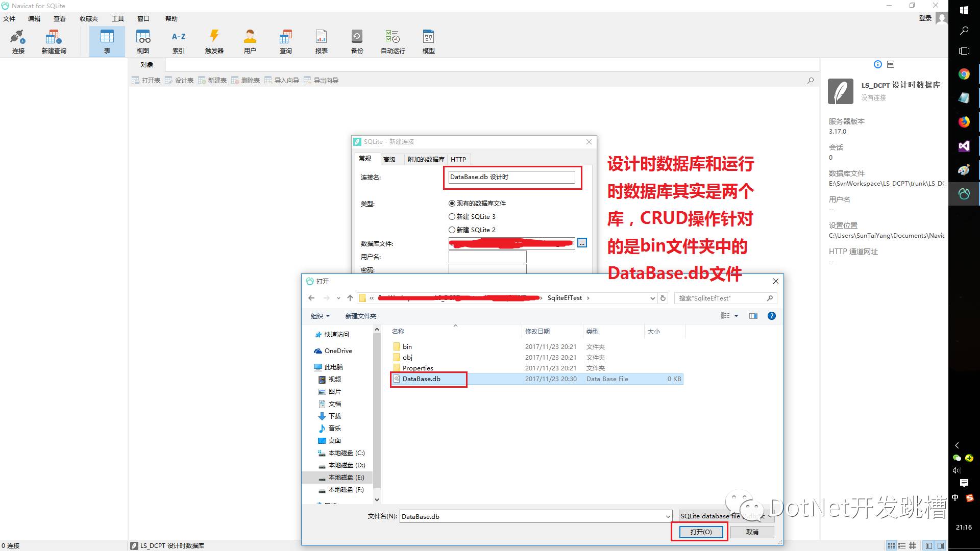
Task: Open recent locations dropdown arrow
Action: coord(338,298)
